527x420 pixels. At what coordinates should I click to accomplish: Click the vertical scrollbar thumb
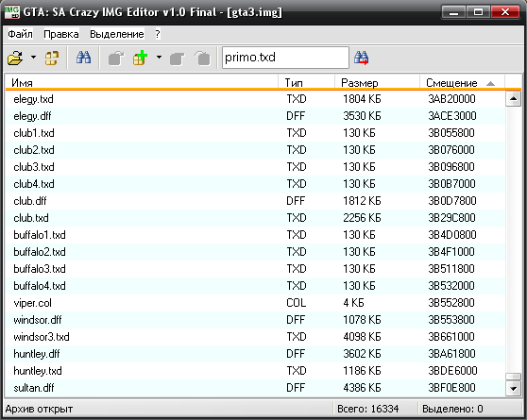[x=513, y=377]
